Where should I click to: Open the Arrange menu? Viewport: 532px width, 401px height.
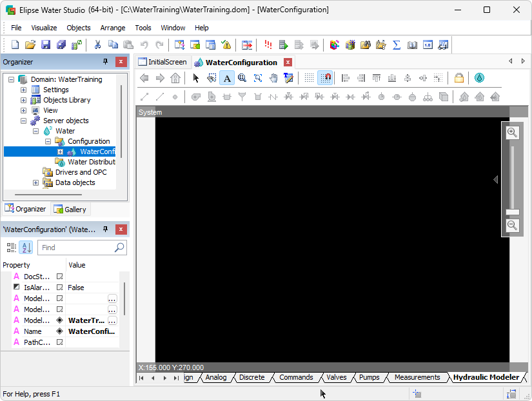coord(113,28)
